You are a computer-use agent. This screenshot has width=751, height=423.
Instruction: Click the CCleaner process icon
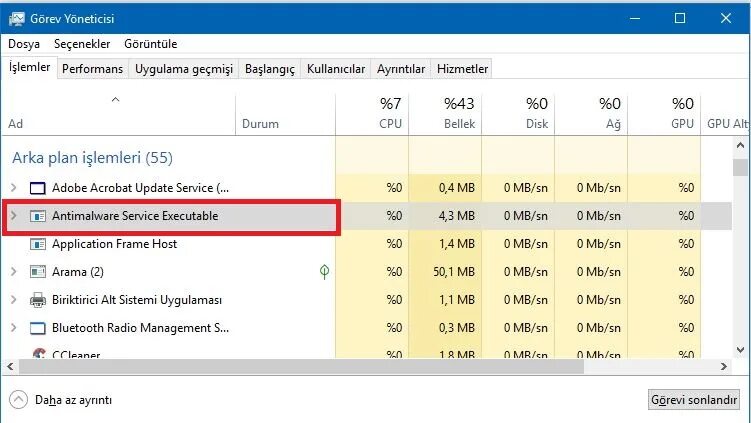[38, 354]
